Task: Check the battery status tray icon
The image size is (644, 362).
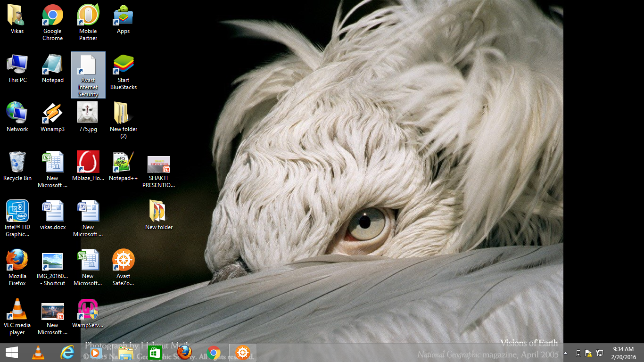Action: tap(578, 353)
